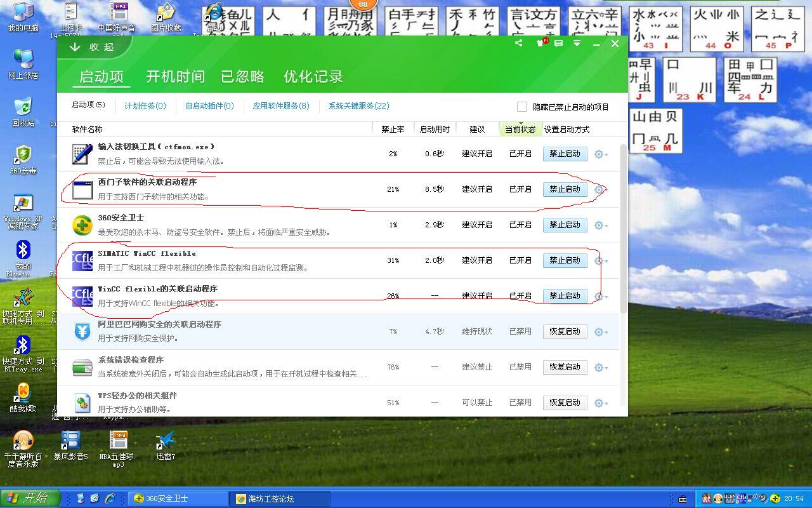
Task: Select Windows XP 减肥专家 desktop icon
Action: click(x=23, y=212)
